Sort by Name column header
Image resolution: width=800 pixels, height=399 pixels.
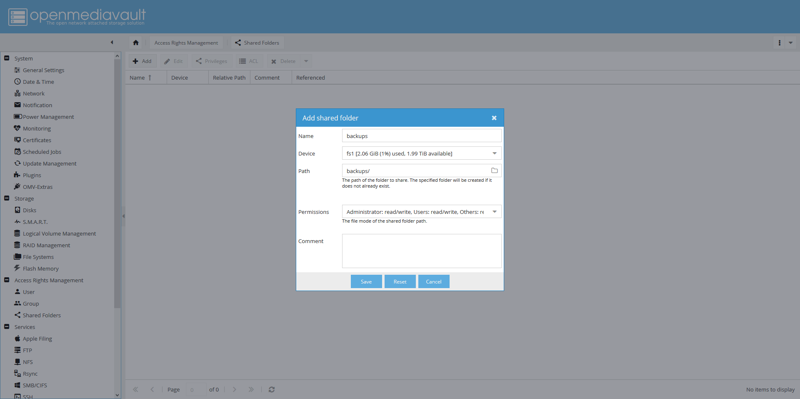(146, 78)
